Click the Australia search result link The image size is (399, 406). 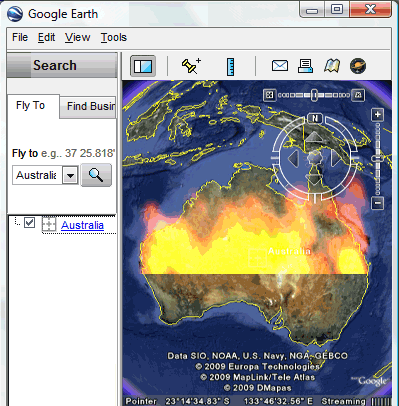82,225
